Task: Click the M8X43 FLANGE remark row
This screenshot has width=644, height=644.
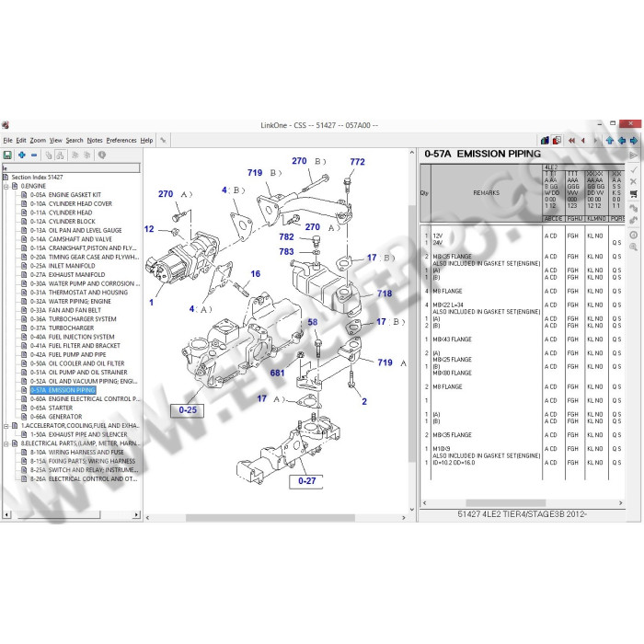Action: (453, 339)
